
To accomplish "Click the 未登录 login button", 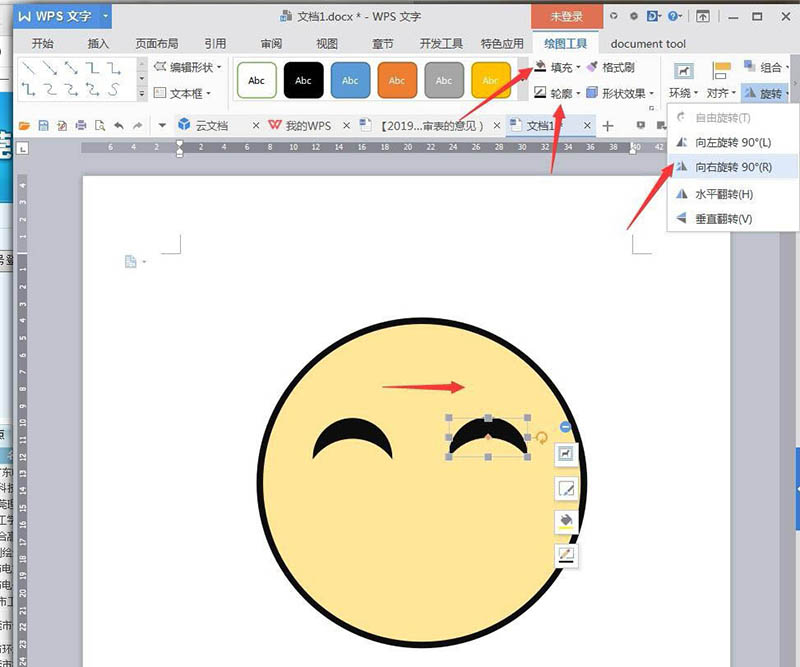I will click(x=566, y=16).
